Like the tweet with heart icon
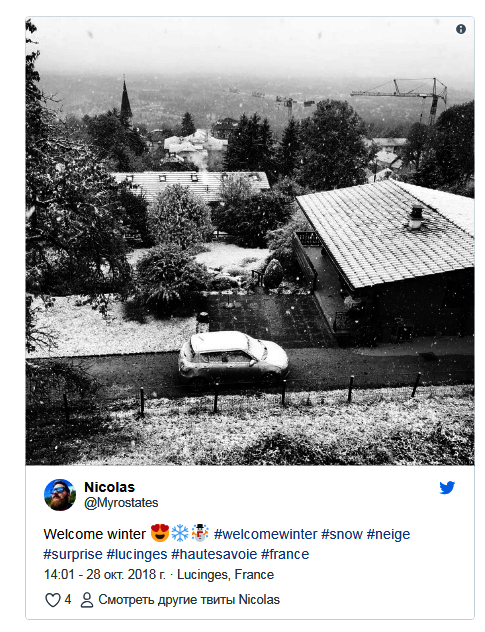 pos(52,600)
